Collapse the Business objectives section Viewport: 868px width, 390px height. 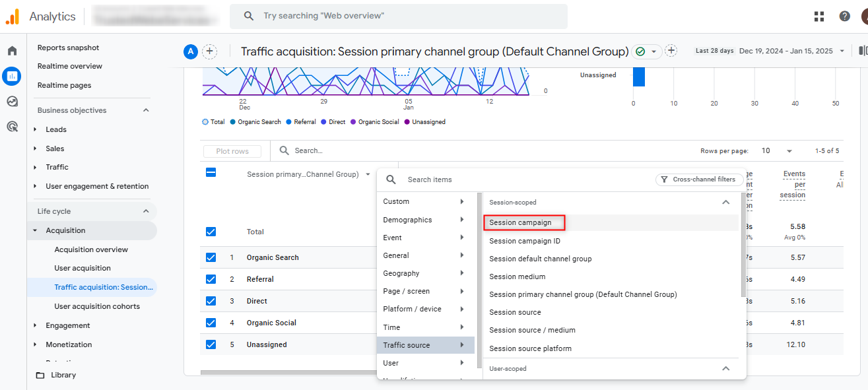pos(146,110)
